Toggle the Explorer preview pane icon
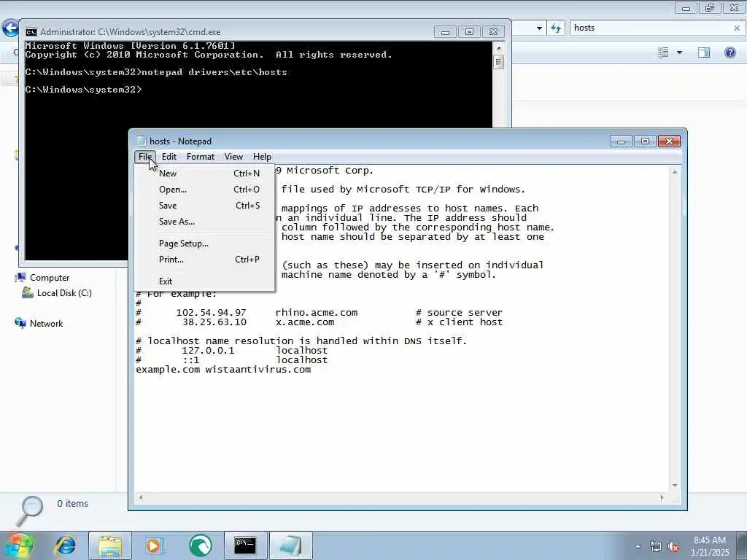 click(704, 52)
